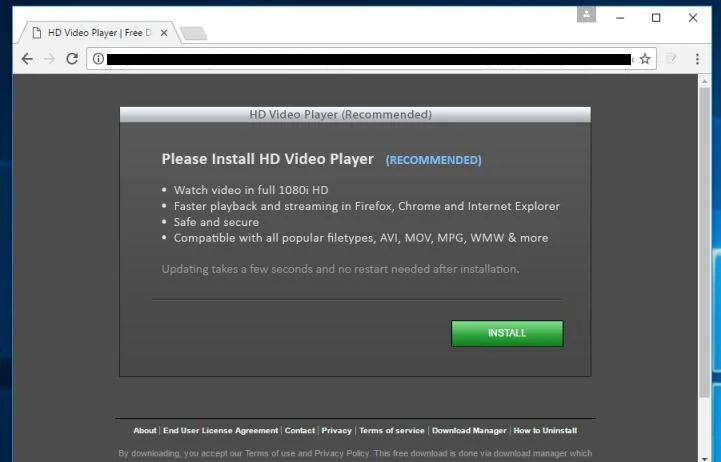This screenshot has width=721, height=462.
Task: Click the (RECOMMENDED) blue text
Action: tap(434, 160)
